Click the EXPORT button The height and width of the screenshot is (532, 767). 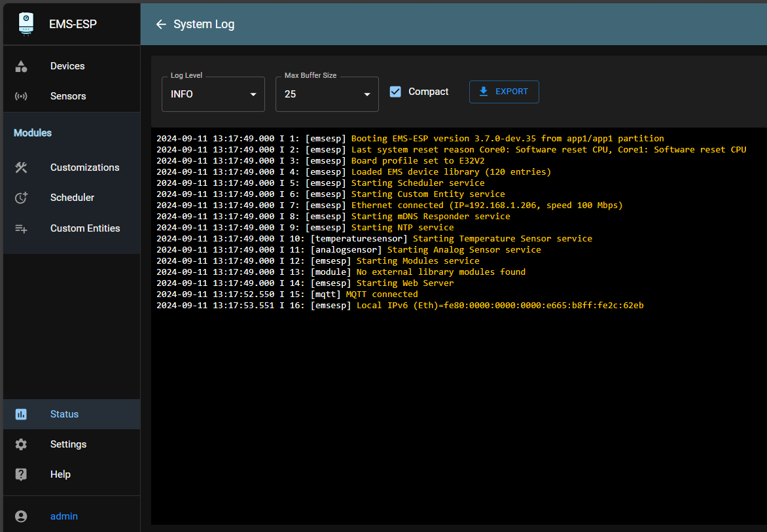(x=504, y=92)
